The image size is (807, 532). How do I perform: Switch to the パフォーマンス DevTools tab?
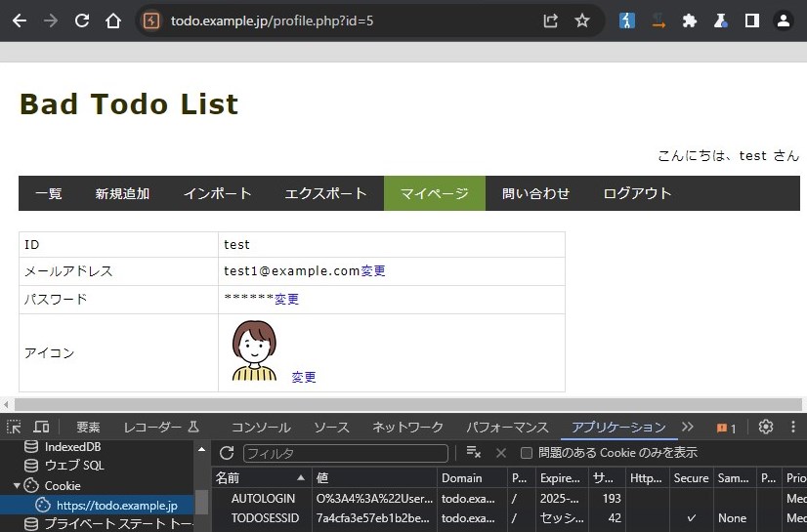click(x=507, y=428)
